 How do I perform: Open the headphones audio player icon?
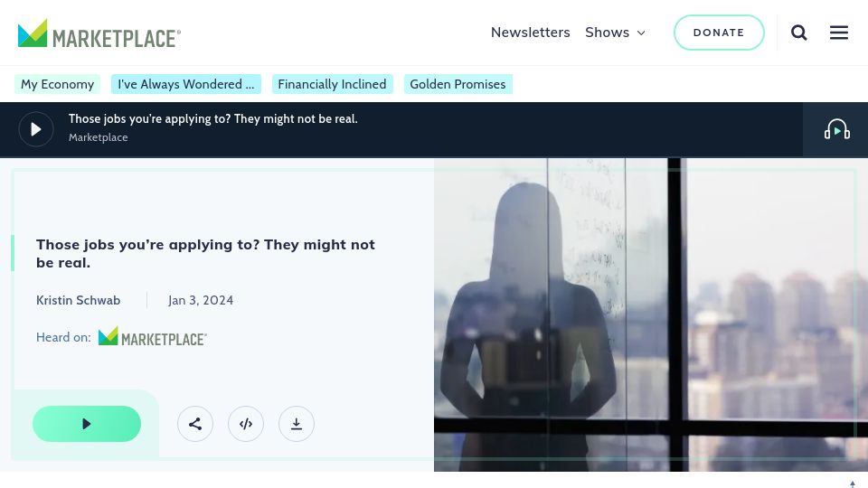(836, 130)
